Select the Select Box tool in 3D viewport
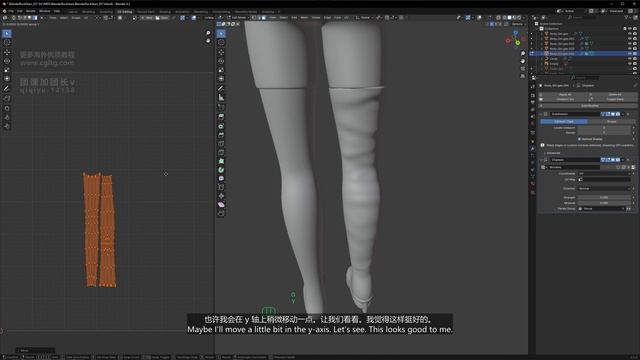Image resolution: width=640 pixels, height=360 pixels. tap(221, 33)
